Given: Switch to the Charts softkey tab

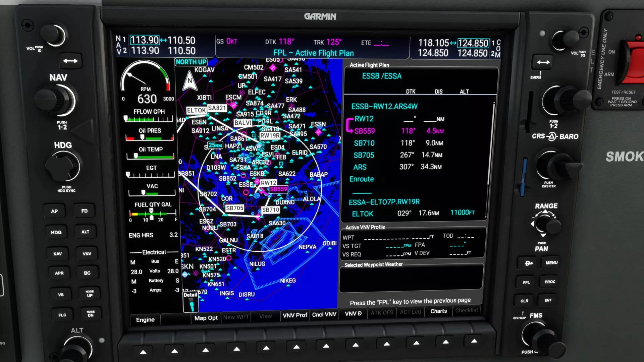Looking at the screenshot, I should (438, 311).
